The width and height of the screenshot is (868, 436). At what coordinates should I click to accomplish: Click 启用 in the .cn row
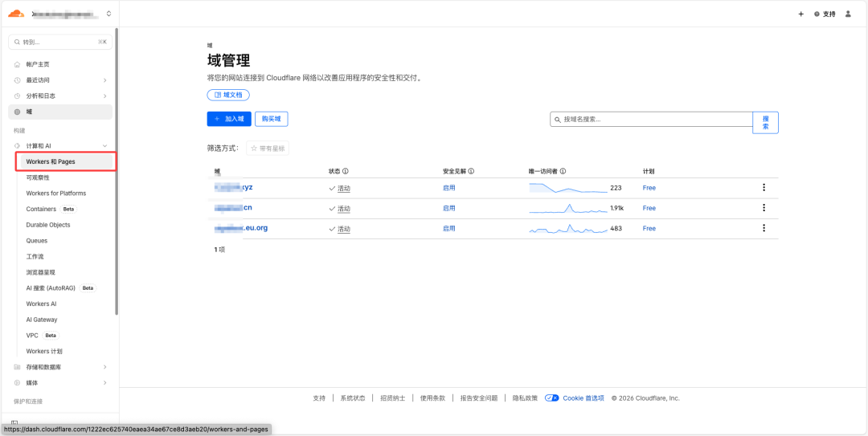pos(449,208)
